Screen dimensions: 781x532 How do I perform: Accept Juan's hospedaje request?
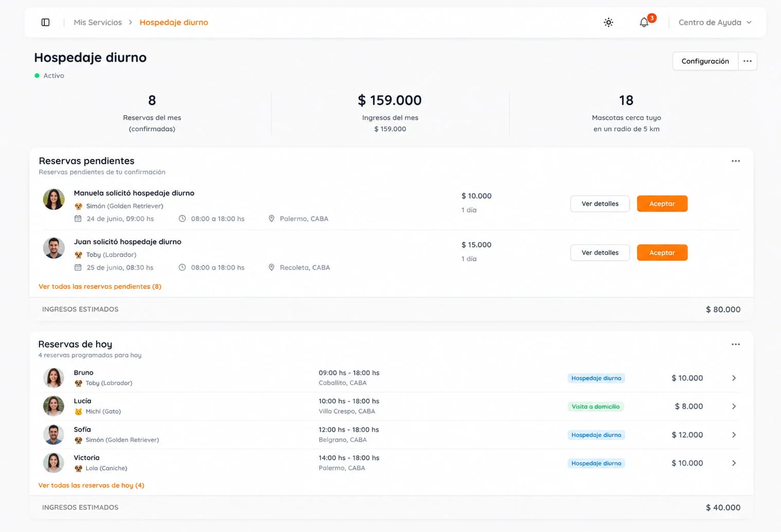[662, 252]
